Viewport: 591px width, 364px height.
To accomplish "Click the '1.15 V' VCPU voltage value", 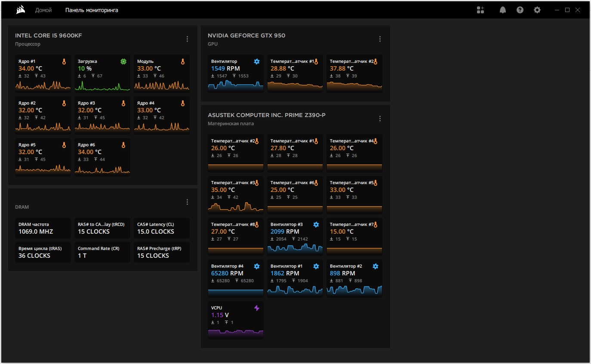I will click(220, 315).
